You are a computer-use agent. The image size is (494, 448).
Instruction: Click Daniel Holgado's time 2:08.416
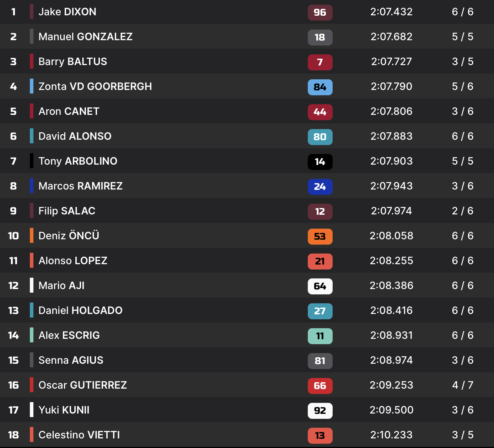pyautogui.click(x=391, y=310)
